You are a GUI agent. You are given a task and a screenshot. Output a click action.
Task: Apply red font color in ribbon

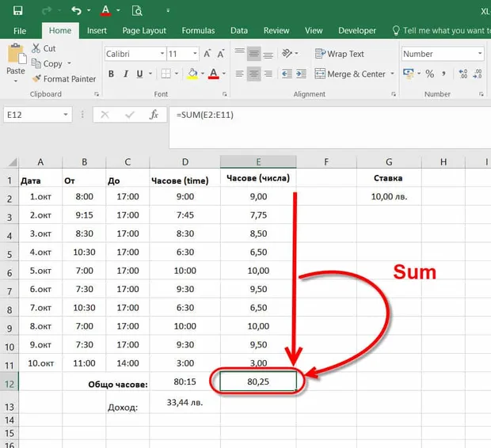[x=214, y=74]
